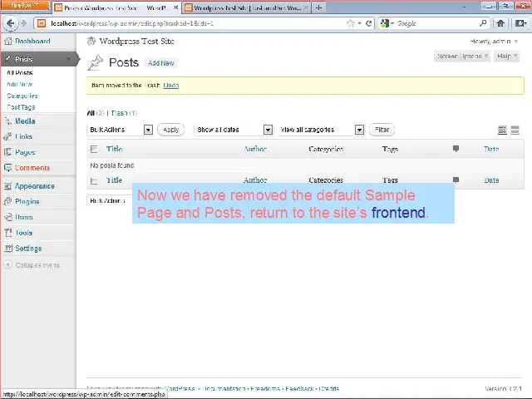Viewport: 532px width, 399px height.
Task: Open the Media menu in sidebar
Action: [x=25, y=121]
